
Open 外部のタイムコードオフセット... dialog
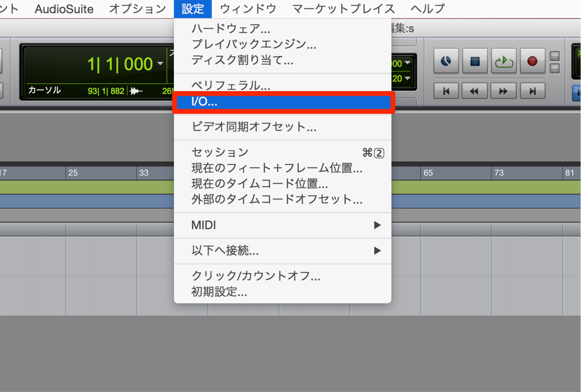point(282,200)
